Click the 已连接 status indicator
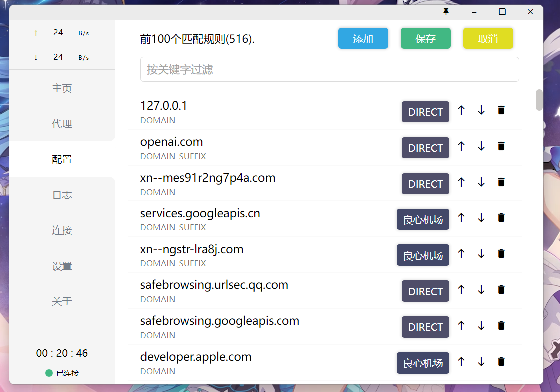Viewport: 560px width, 392px height. tap(62, 373)
